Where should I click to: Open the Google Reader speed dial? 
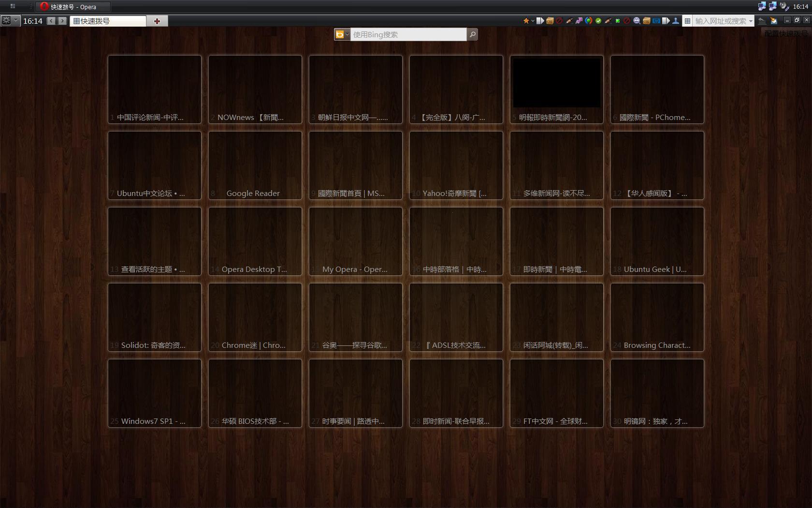coord(255,165)
